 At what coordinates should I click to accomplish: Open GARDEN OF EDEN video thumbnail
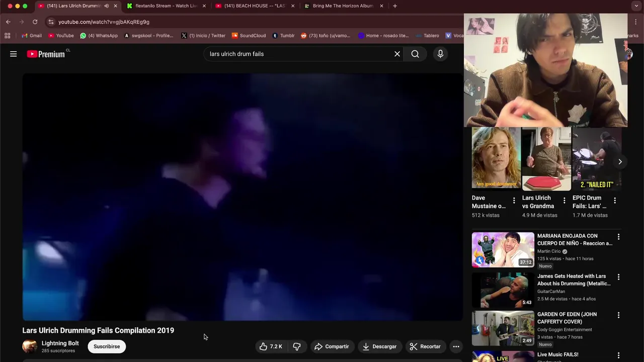(503, 328)
